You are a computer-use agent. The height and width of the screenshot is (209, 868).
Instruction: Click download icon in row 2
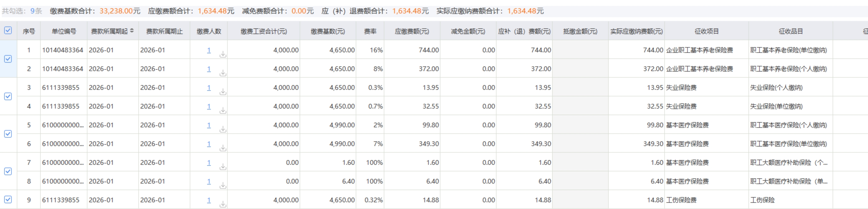[223, 73]
